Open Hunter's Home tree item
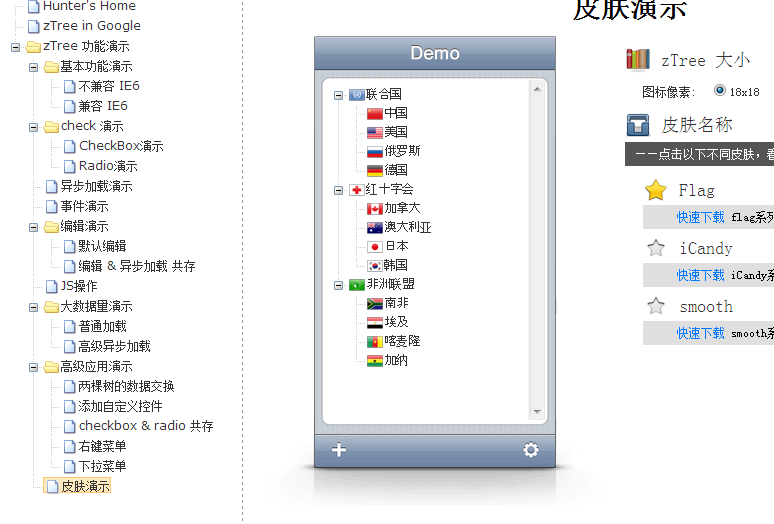This screenshot has width=774, height=524. tap(89, 6)
